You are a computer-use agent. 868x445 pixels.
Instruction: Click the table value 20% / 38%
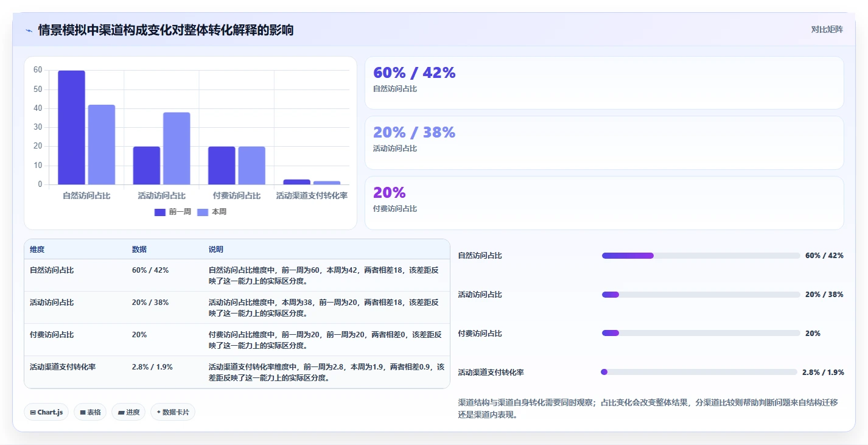150,303
